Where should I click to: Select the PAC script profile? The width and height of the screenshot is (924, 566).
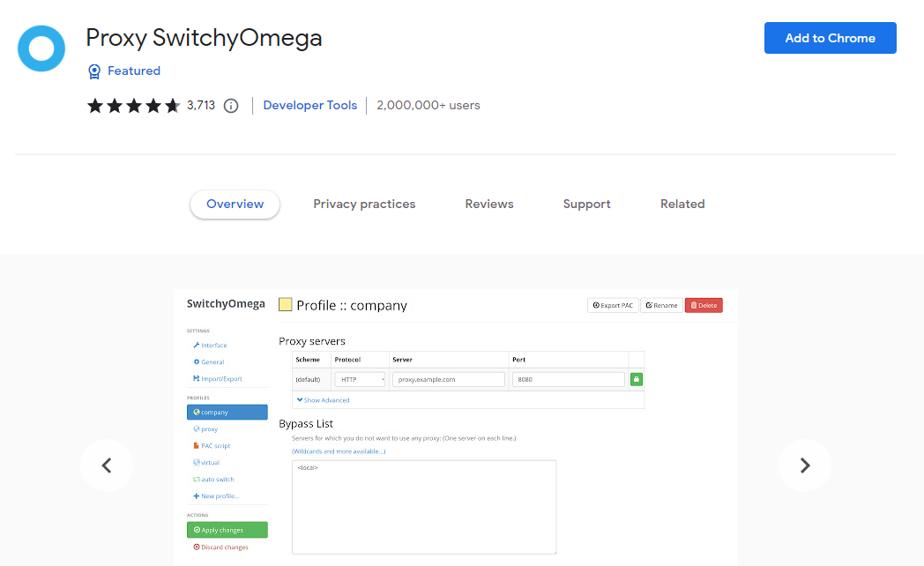tap(212, 446)
